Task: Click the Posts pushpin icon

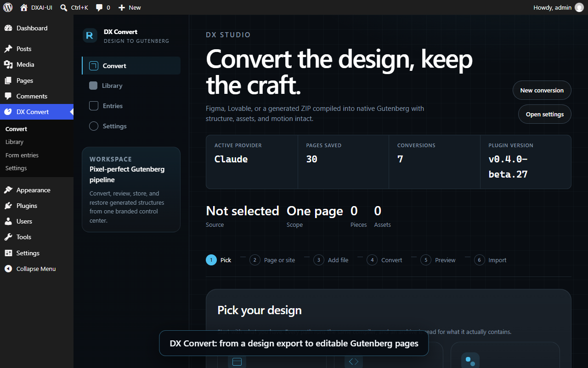Action: point(8,49)
